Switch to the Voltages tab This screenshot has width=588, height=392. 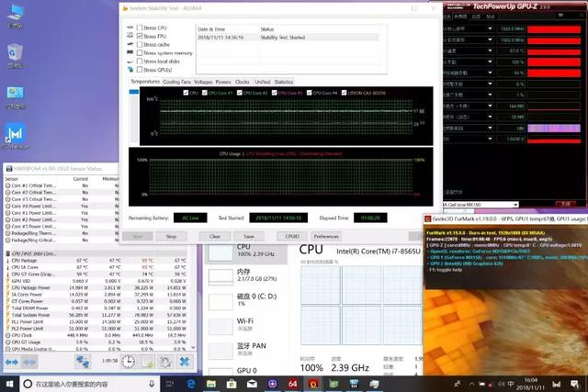click(x=203, y=82)
